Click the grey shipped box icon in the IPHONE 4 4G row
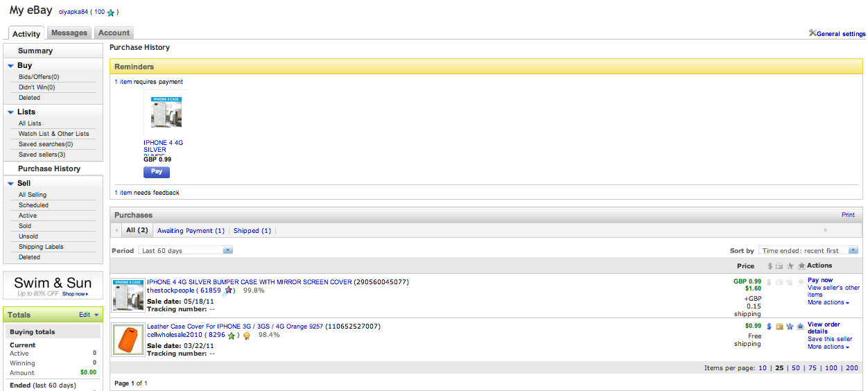Viewport: 868px width, 391px height. 779,282
